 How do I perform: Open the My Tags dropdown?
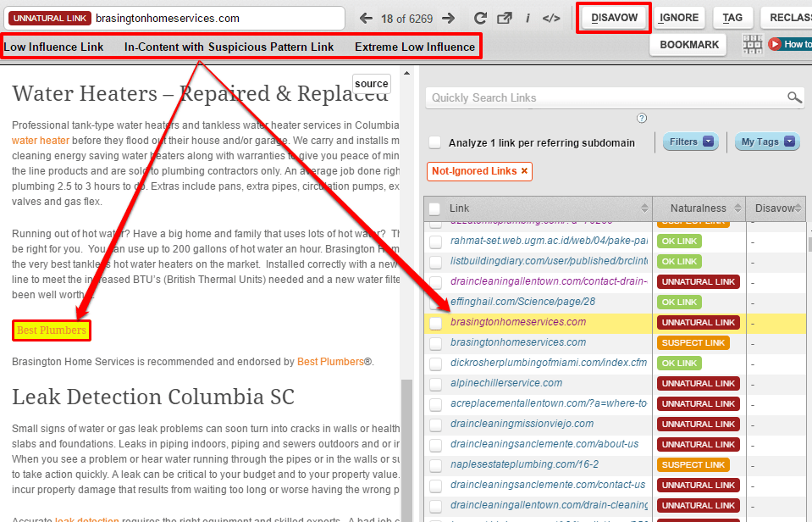pyautogui.click(x=767, y=142)
